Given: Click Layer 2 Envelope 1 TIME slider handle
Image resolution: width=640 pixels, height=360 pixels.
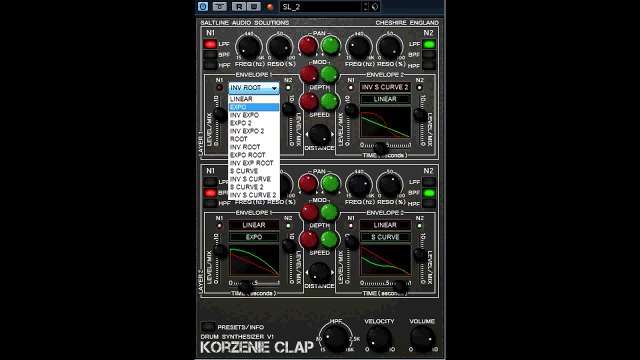Looking at the screenshot, I should coord(245,286).
